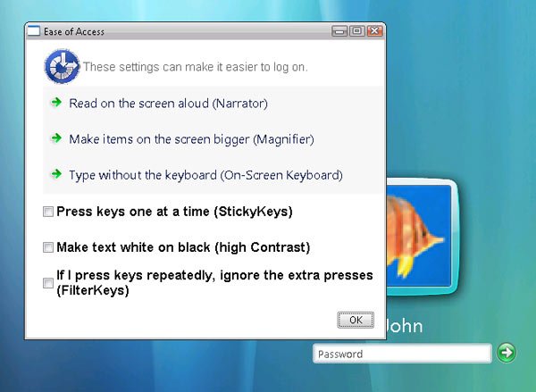Open On-Screen Keyboard to type without keyboard
The width and height of the screenshot is (536, 392).
205,175
